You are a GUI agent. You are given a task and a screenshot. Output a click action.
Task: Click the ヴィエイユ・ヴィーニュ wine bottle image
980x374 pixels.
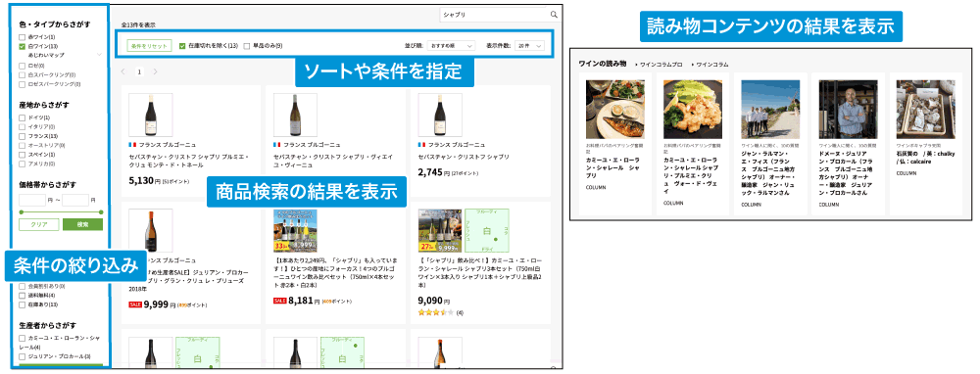pyautogui.click(x=295, y=115)
